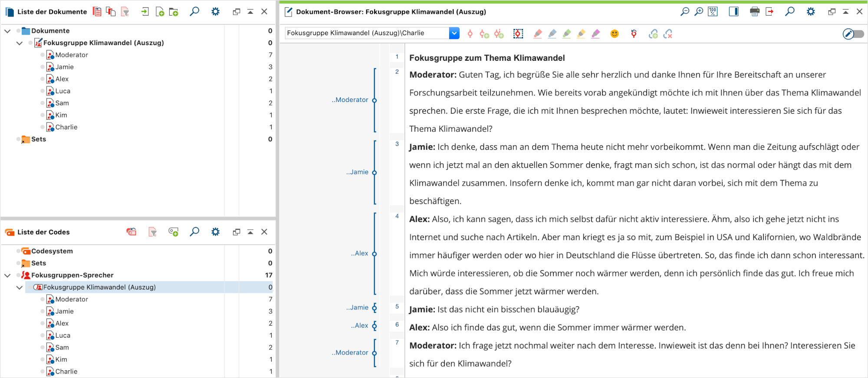868x378 pixels.
Task: Activate Fokusgruppen-Sprecher code dot
Action: 18,275
